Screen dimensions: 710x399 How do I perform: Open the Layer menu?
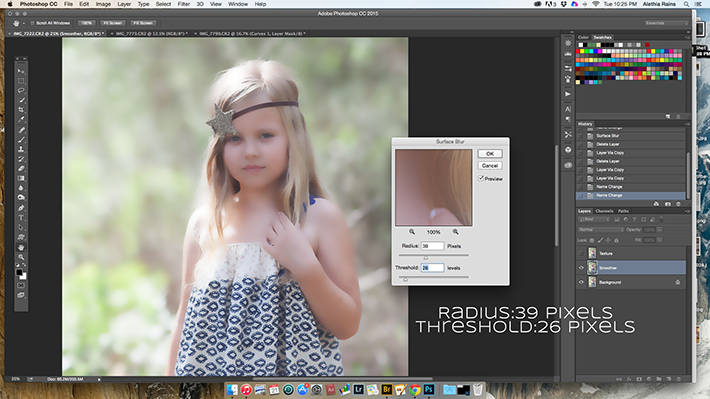pyautogui.click(x=124, y=4)
